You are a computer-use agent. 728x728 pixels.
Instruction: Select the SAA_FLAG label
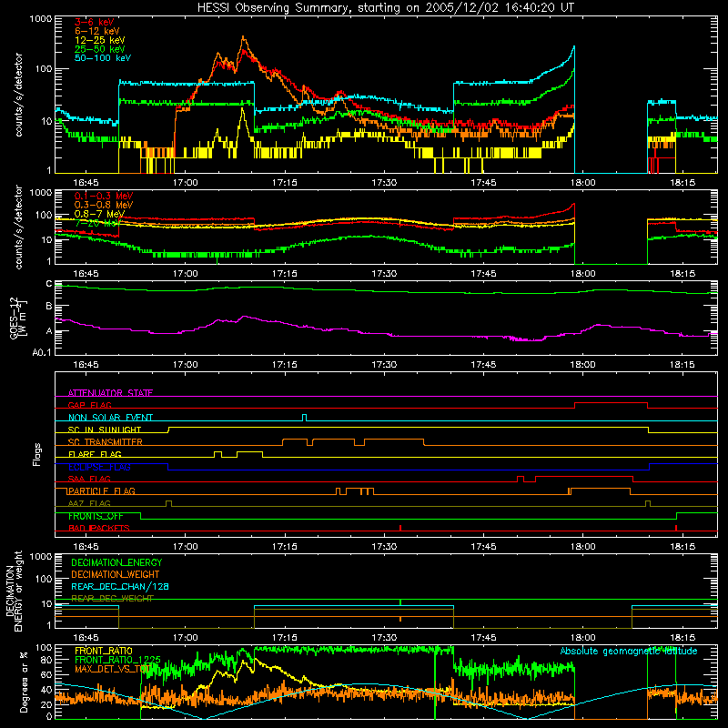tap(89, 479)
